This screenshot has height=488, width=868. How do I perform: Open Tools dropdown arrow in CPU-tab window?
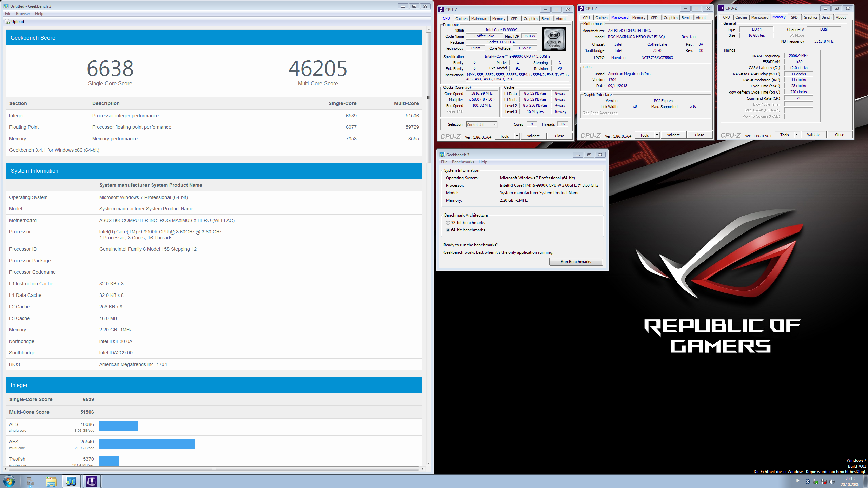click(517, 136)
